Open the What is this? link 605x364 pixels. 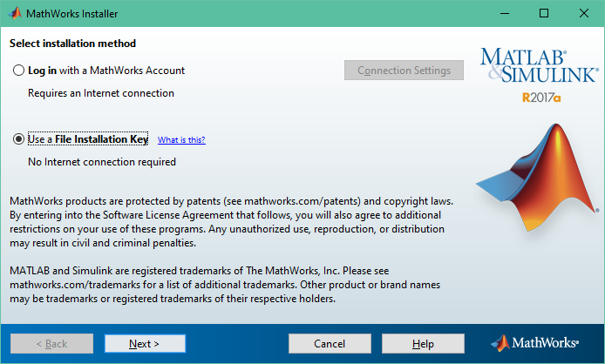[x=181, y=139]
